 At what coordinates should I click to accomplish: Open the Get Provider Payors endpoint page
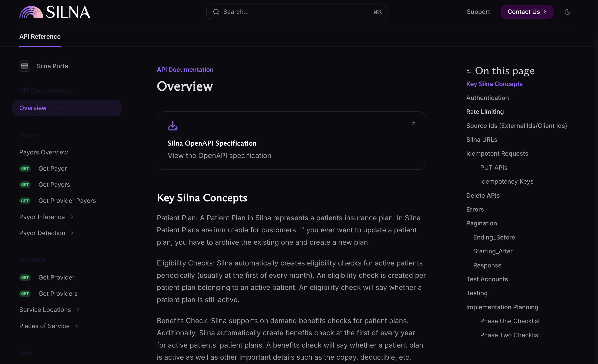[67, 201]
